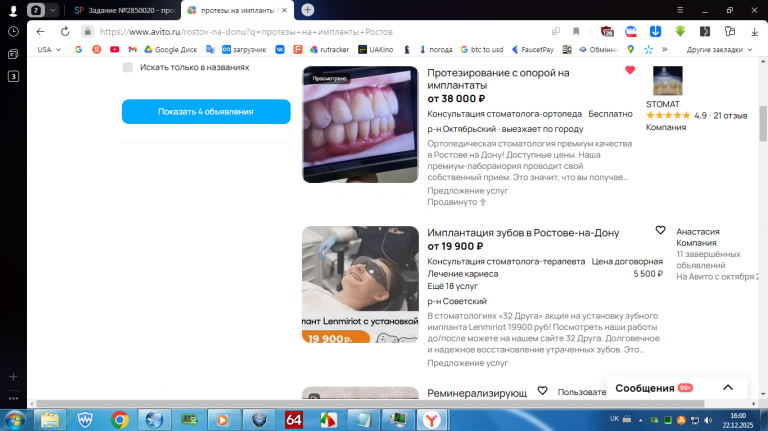Viewport: 768px width, 431px height.
Task: Expand the Сообщения chat panel
Action: pyautogui.click(x=728, y=387)
